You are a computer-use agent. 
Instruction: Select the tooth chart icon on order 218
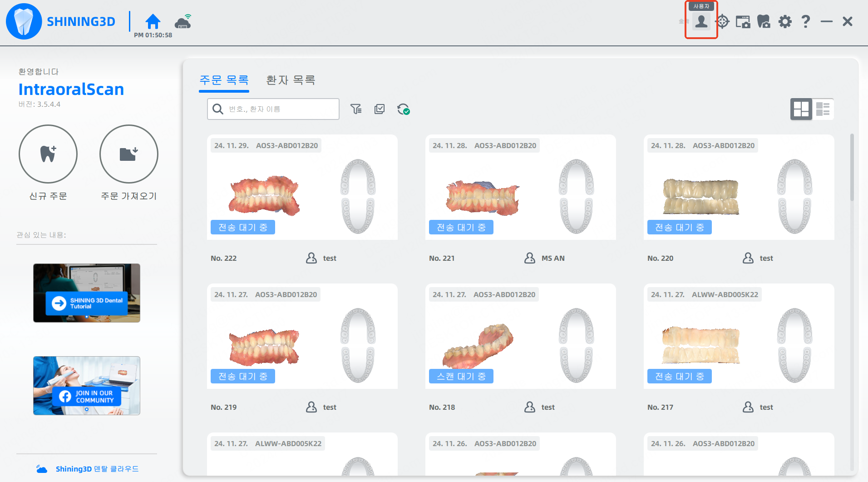[577, 345]
